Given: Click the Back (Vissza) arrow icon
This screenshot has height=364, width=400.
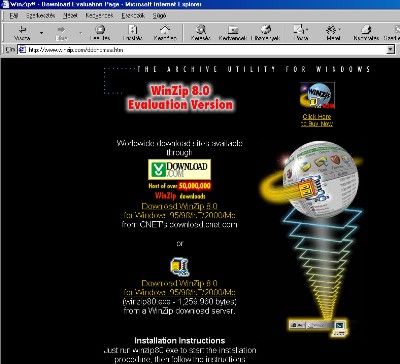Looking at the screenshot, I should [23, 30].
